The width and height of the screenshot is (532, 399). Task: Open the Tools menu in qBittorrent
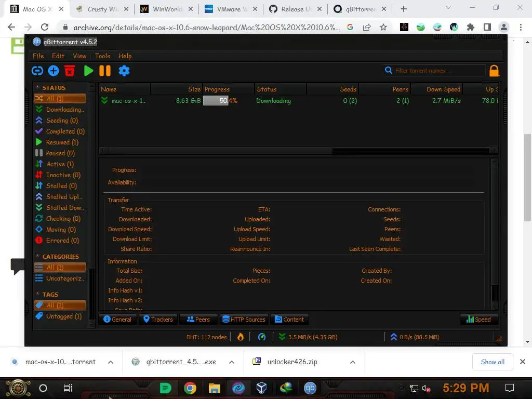(x=102, y=56)
